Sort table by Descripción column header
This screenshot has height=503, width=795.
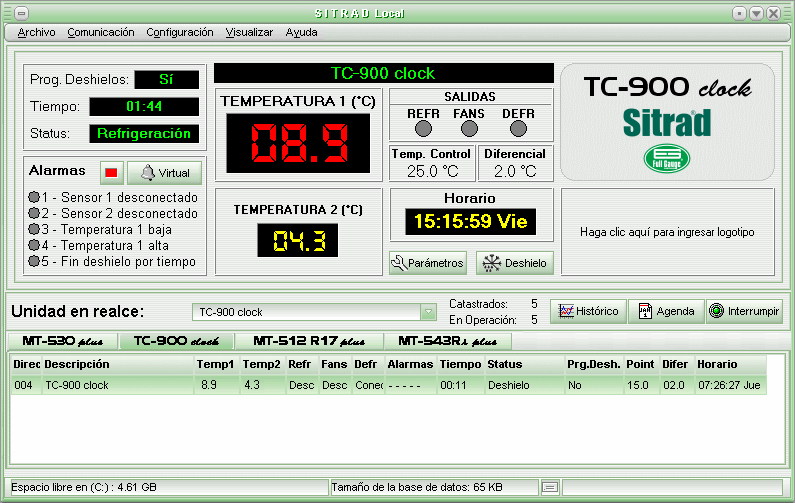coord(118,364)
